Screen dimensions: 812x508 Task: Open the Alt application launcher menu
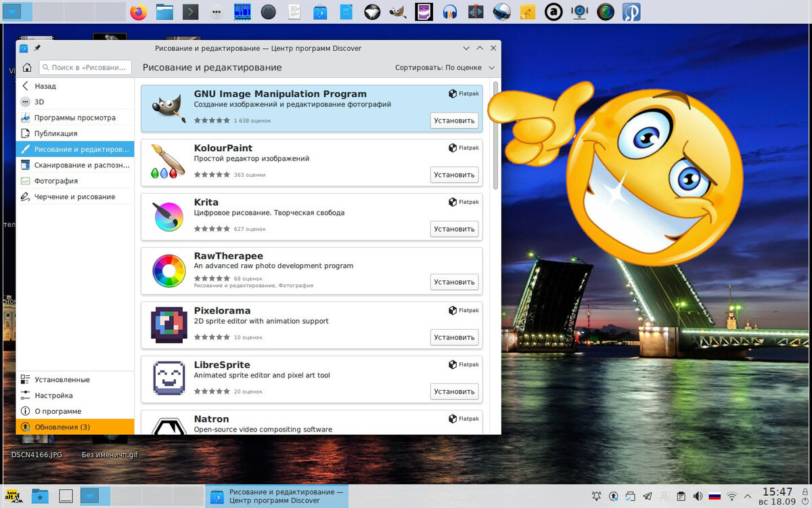click(x=13, y=496)
